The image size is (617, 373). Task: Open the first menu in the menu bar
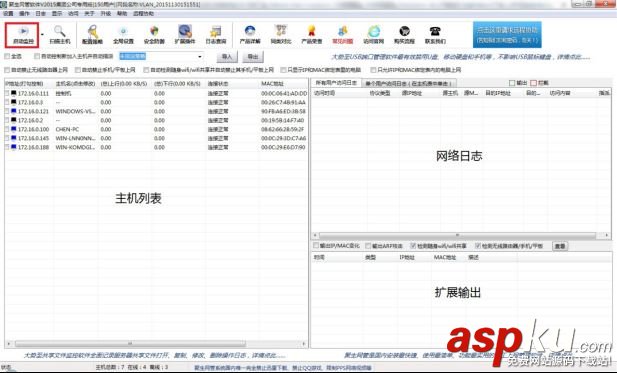point(8,13)
